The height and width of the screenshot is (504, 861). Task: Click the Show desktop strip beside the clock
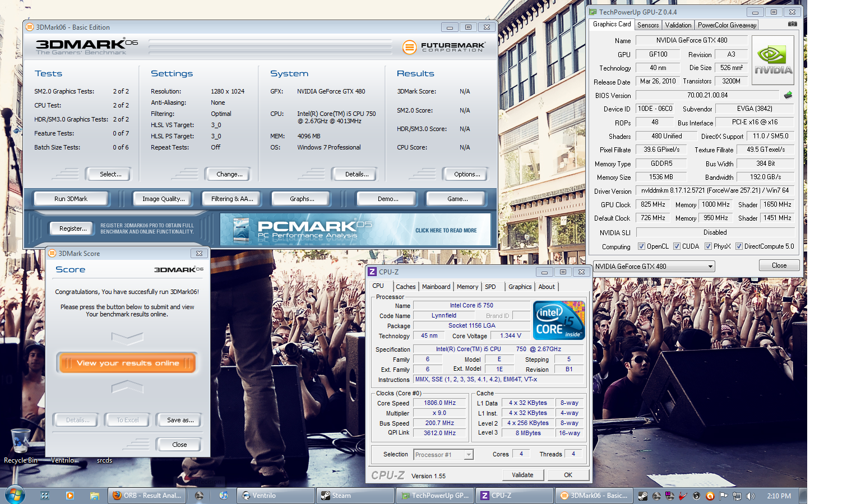[803, 496]
